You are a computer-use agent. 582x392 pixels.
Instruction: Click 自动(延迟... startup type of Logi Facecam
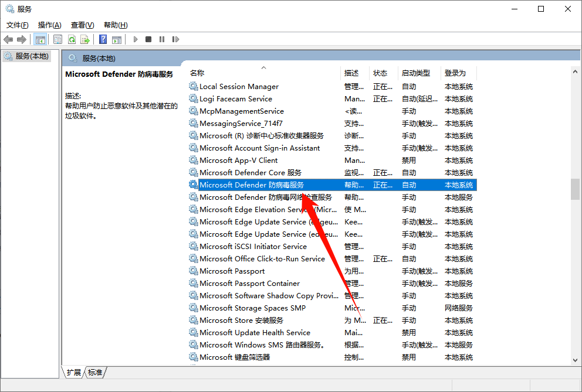[x=420, y=98]
